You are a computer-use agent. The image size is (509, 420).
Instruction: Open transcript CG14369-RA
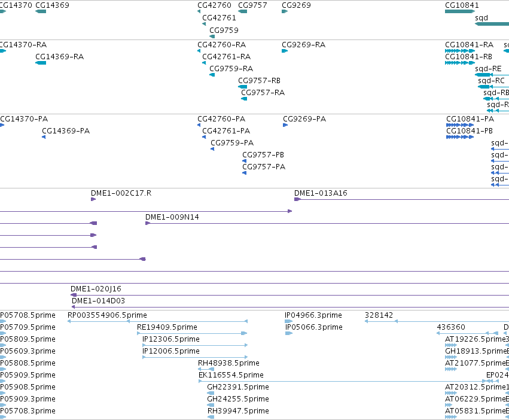click(59, 57)
